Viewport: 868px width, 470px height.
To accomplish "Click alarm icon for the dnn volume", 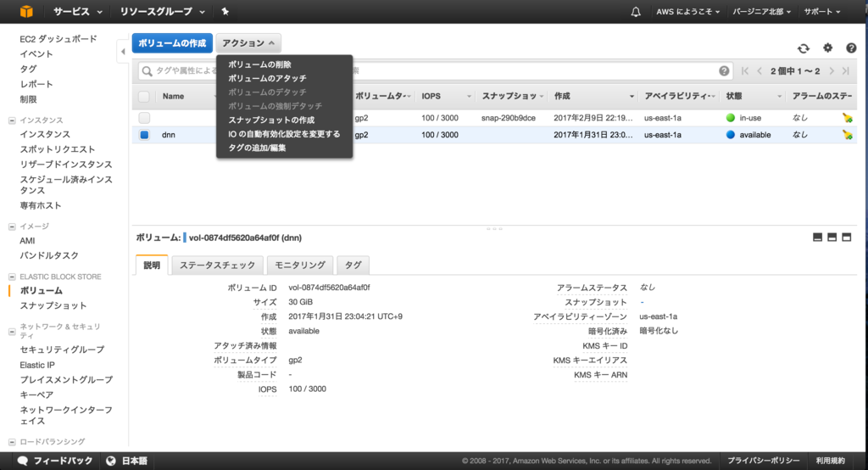I will (x=848, y=135).
